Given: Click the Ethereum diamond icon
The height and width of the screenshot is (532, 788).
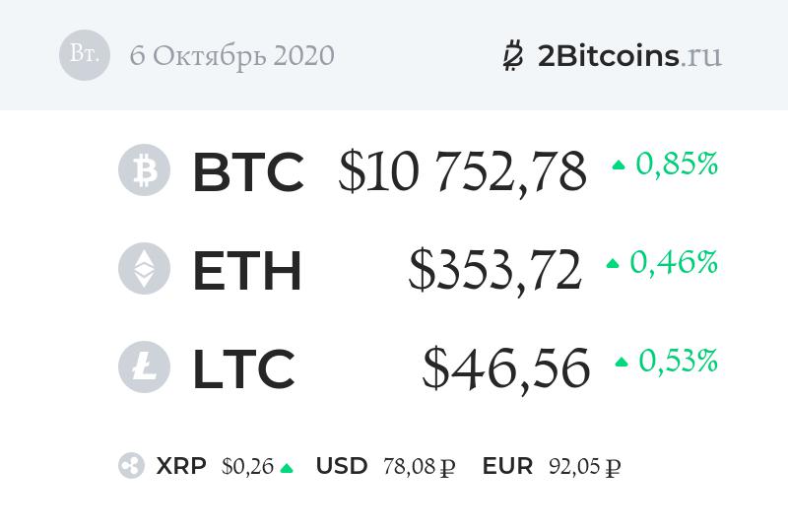Looking at the screenshot, I should (x=144, y=269).
